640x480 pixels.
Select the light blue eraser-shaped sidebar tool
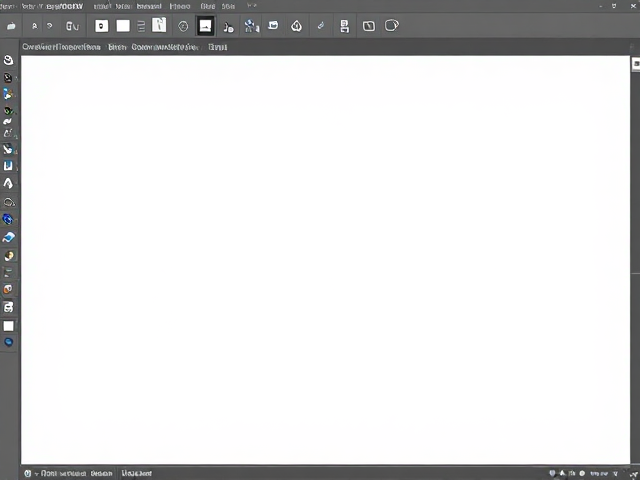click(x=9, y=237)
